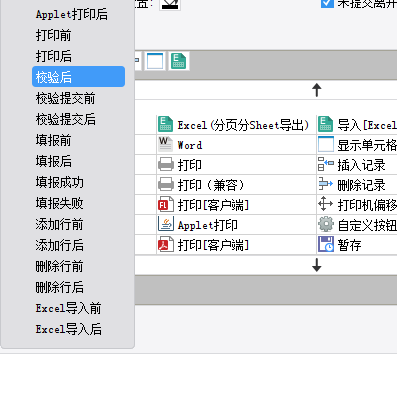Choose Excel导入前 event
Image resolution: width=397 pixels, height=409 pixels.
(68, 308)
